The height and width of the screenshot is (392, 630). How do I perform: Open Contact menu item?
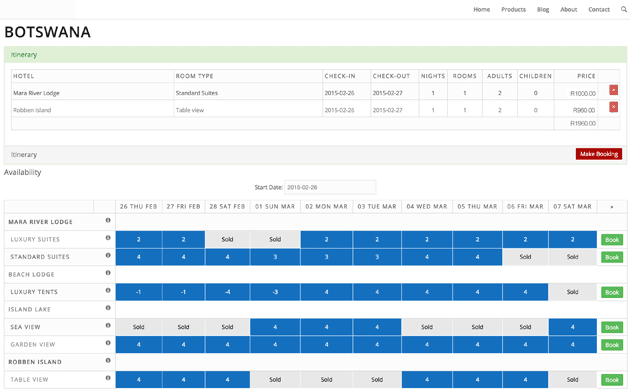[599, 9]
